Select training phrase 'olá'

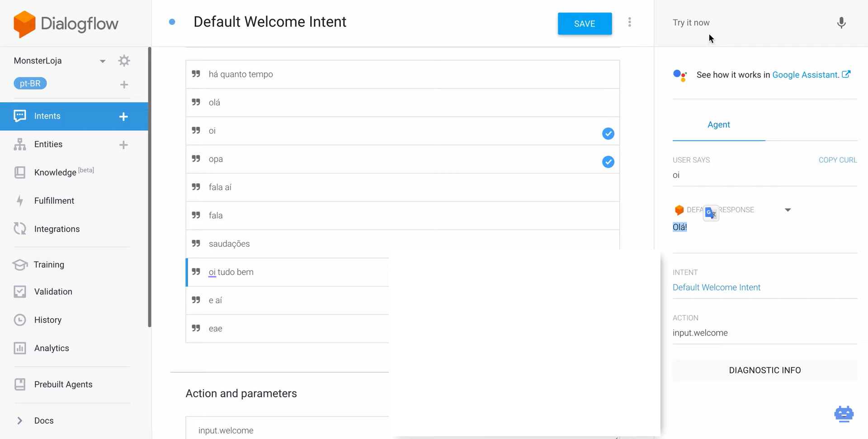[x=402, y=103]
